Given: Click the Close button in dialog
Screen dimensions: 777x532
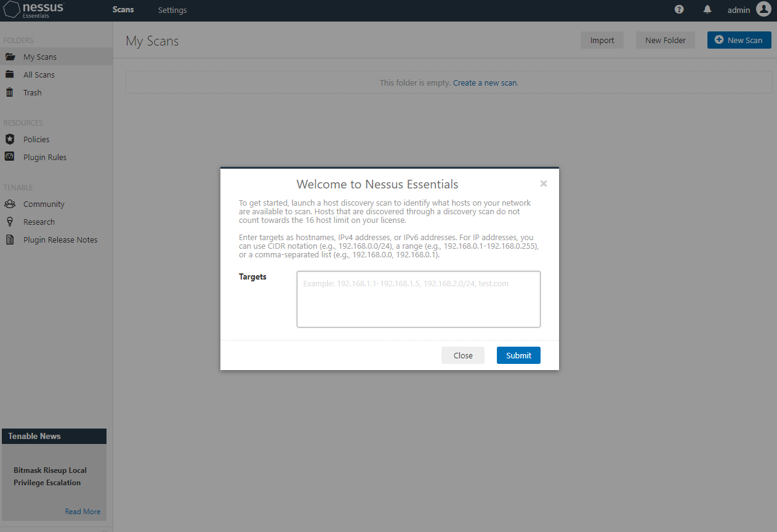Looking at the screenshot, I should click(x=463, y=355).
